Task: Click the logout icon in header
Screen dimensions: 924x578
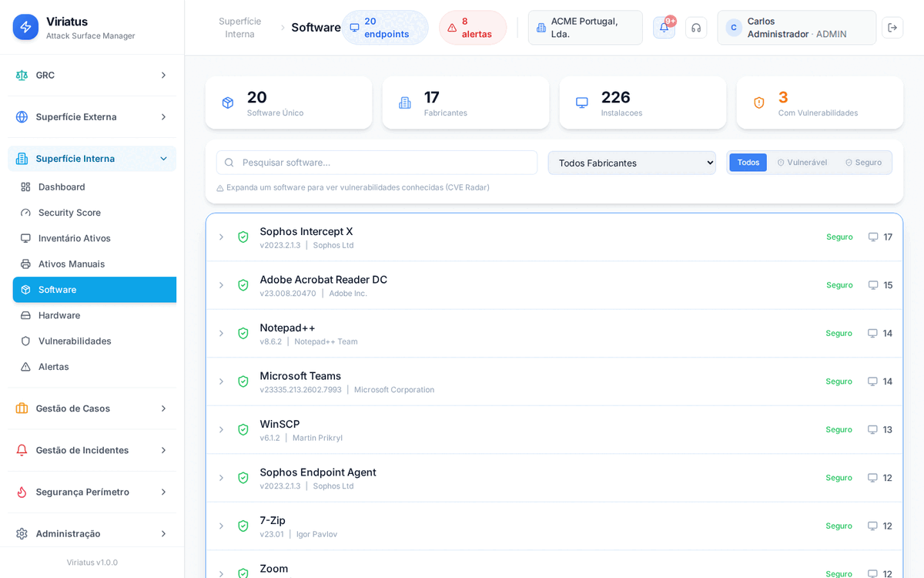Action: pos(892,28)
